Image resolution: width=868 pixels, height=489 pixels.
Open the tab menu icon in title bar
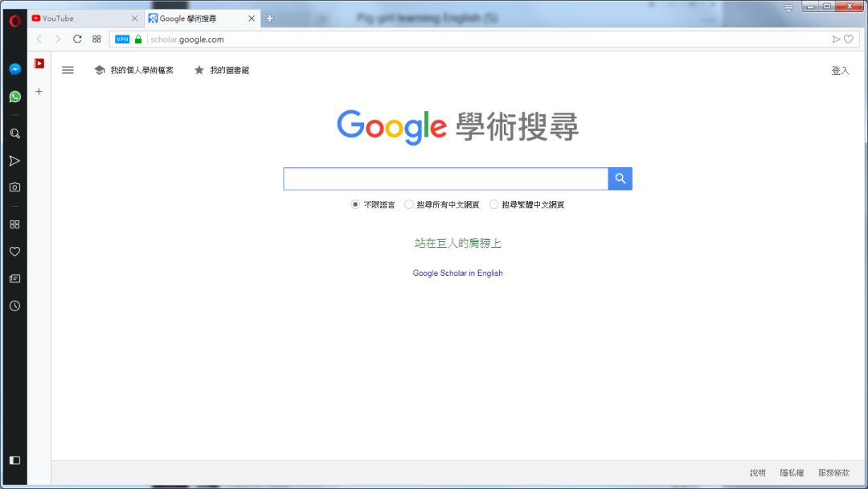[789, 8]
